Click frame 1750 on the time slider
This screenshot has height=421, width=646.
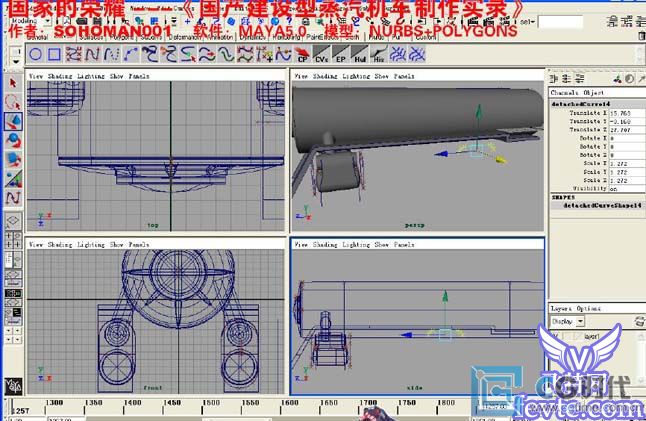[407, 403]
